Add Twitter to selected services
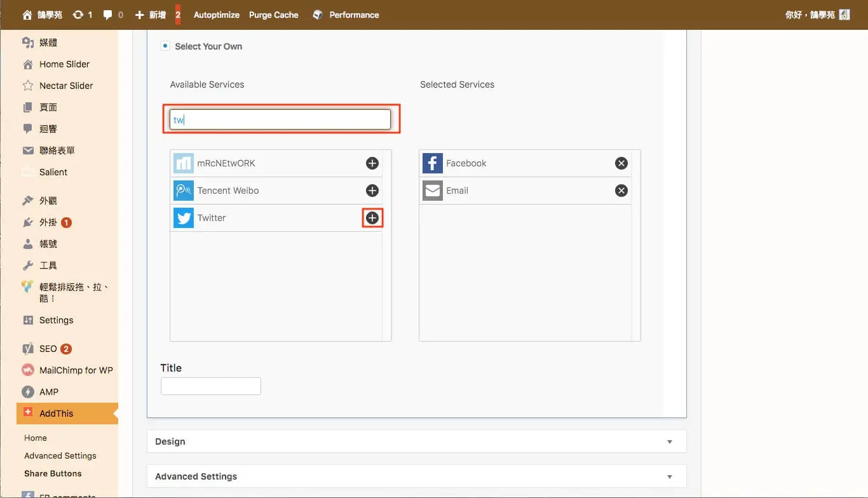The image size is (868, 498). pos(372,218)
